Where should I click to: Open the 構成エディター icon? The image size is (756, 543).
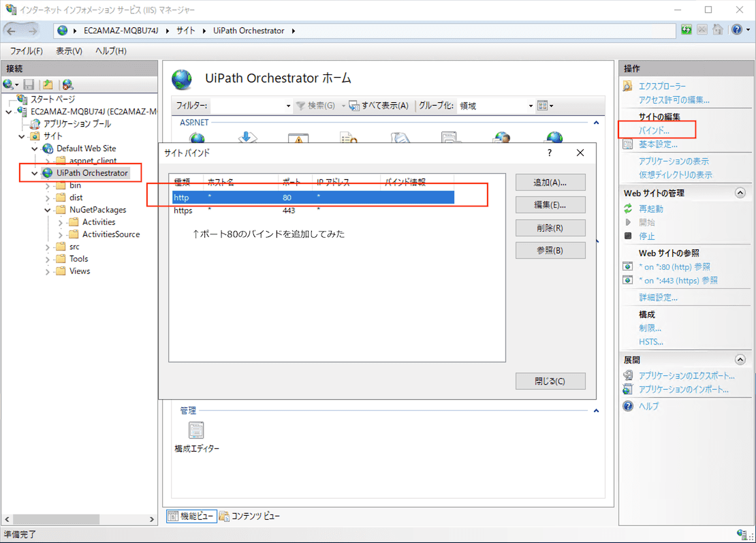[196, 430]
